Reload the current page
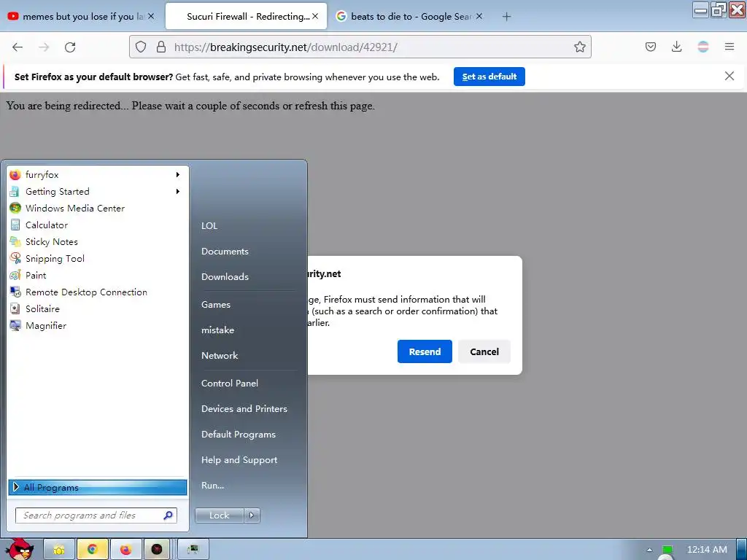Image resolution: width=747 pixels, height=560 pixels. tap(70, 47)
